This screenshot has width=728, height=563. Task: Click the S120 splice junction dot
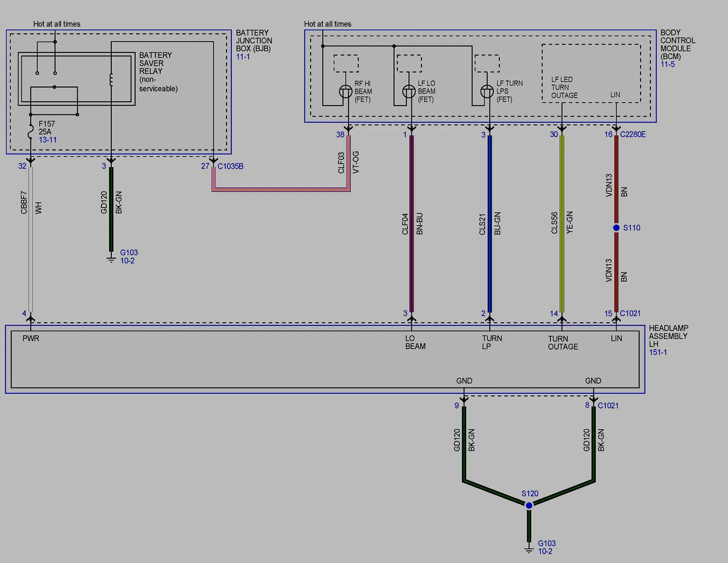(529, 505)
